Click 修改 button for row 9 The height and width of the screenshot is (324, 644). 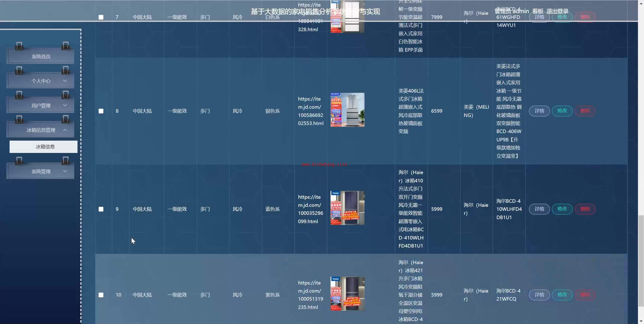click(562, 209)
